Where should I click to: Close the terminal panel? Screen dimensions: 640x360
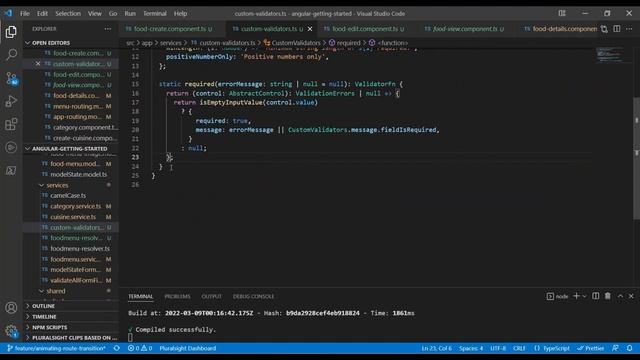(631, 296)
